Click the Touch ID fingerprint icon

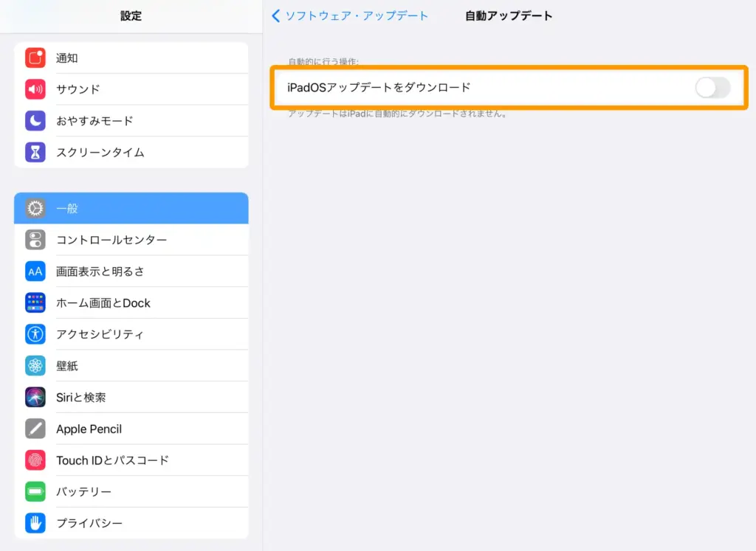pos(35,460)
